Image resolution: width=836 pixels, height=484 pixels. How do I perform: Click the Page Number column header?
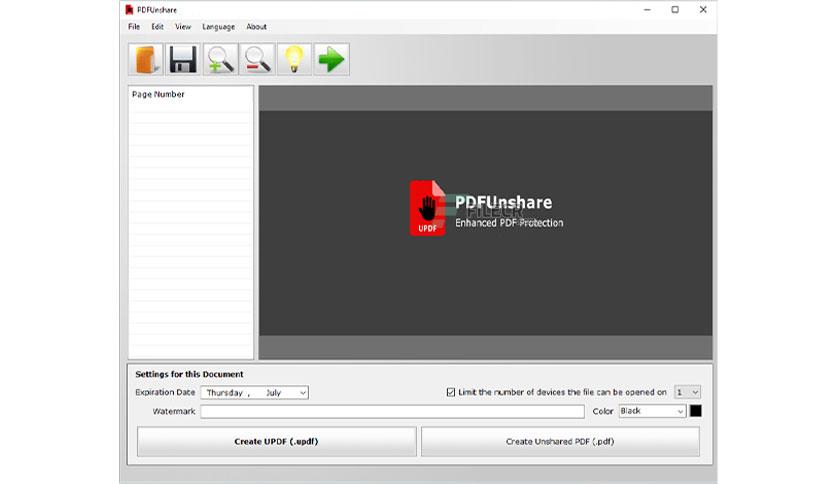point(158,94)
